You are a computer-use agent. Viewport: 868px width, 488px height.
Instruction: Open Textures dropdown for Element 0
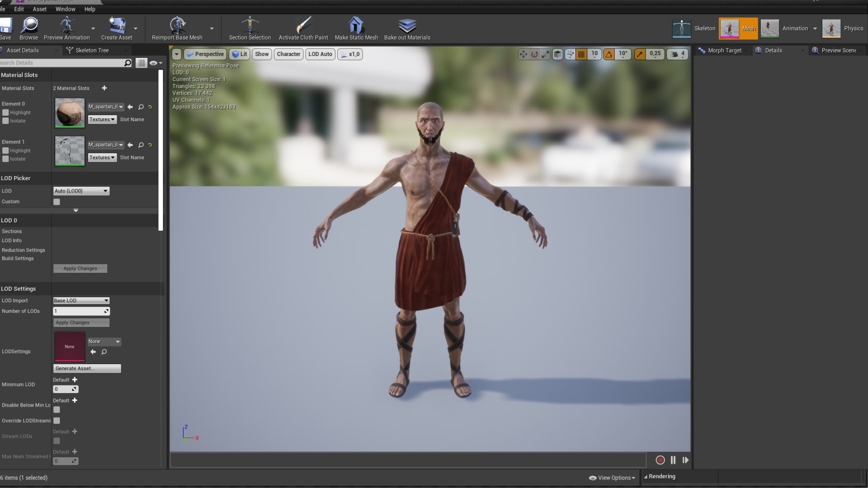(x=102, y=119)
